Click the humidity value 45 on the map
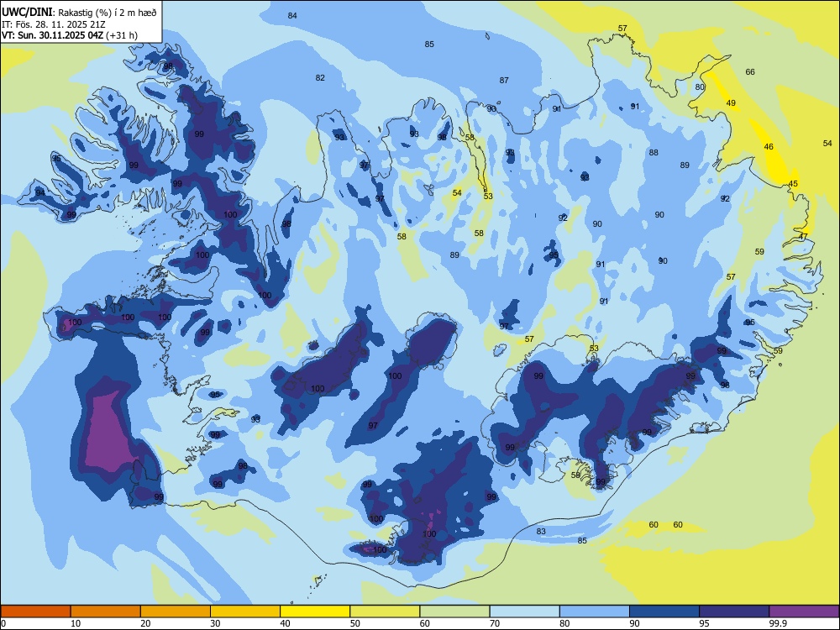The width and height of the screenshot is (840, 630). coord(793,184)
